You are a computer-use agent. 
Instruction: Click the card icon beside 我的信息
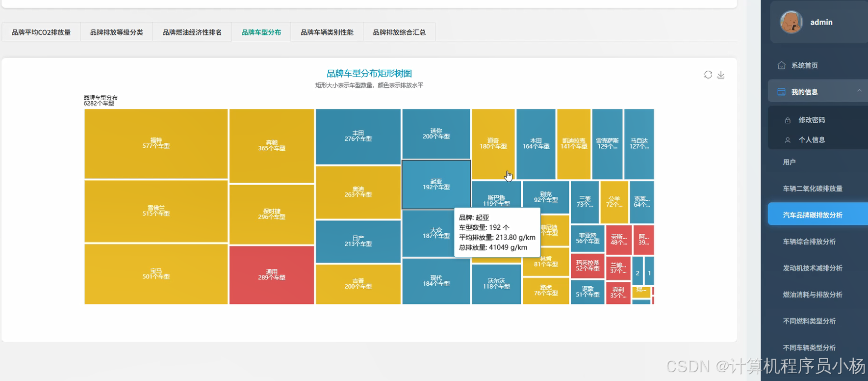(x=781, y=92)
